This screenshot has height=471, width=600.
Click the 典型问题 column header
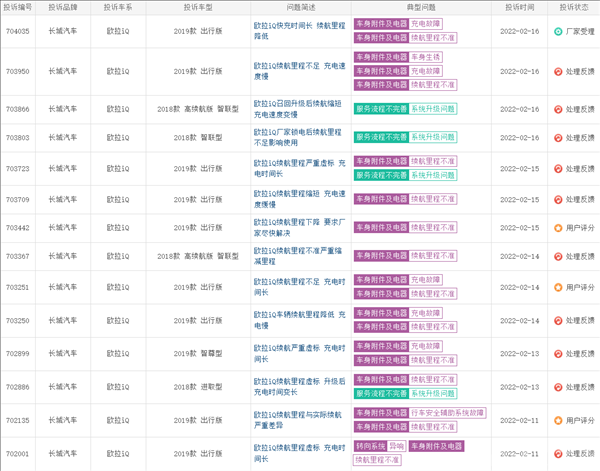click(x=421, y=7)
